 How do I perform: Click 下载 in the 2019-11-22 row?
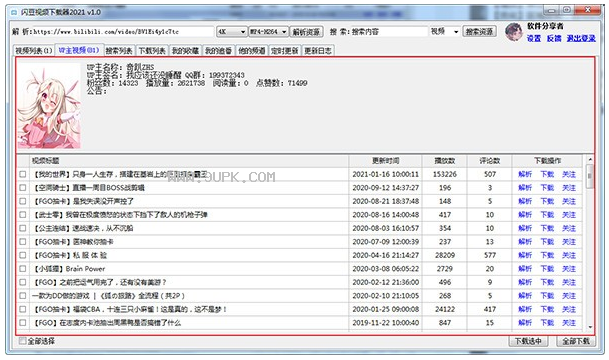coord(547,323)
